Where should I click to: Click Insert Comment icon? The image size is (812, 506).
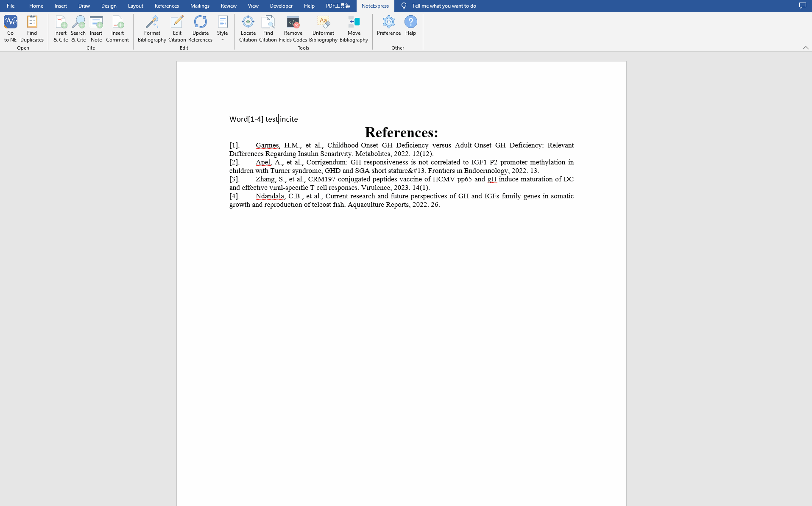(117, 28)
